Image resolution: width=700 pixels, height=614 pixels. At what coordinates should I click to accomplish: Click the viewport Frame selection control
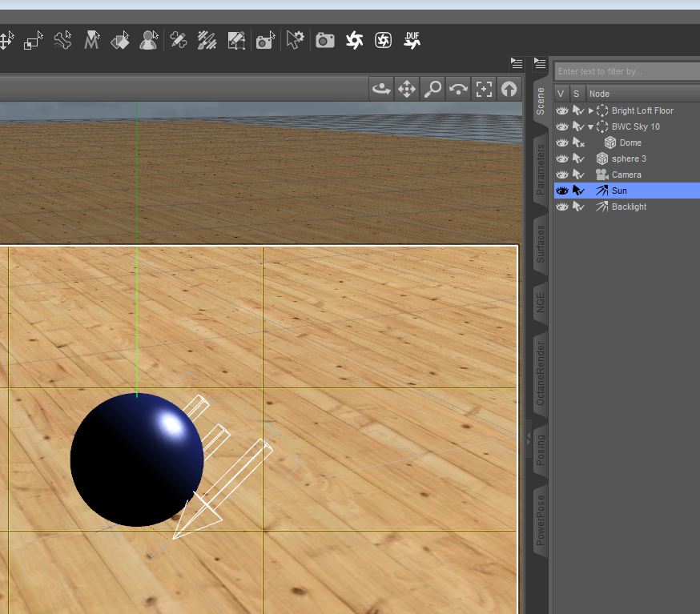[x=484, y=89]
